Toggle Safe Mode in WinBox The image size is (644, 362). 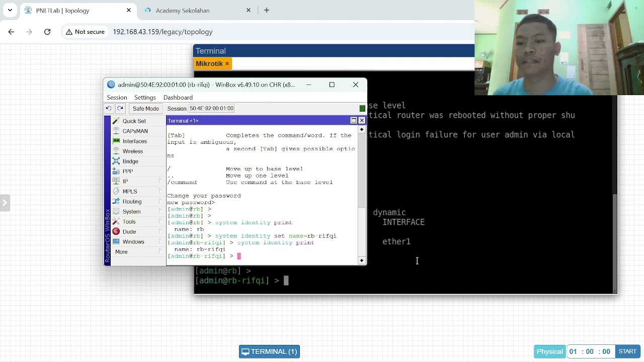145,109
